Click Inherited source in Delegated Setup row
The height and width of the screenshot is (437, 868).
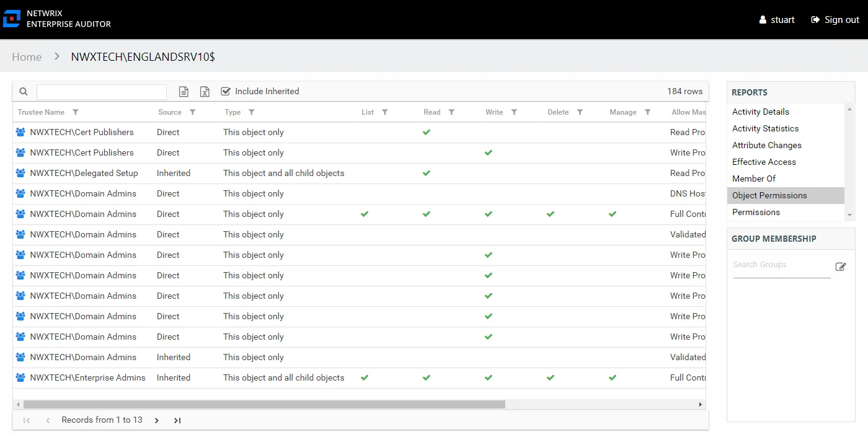(x=174, y=173)
